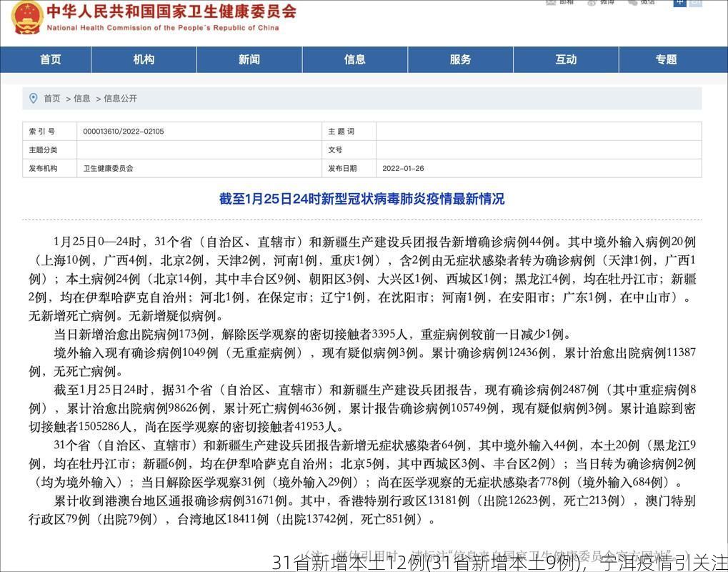Open the 服务 navigation tab
Viewport: 728px width, 572px height.
(461, 59)
